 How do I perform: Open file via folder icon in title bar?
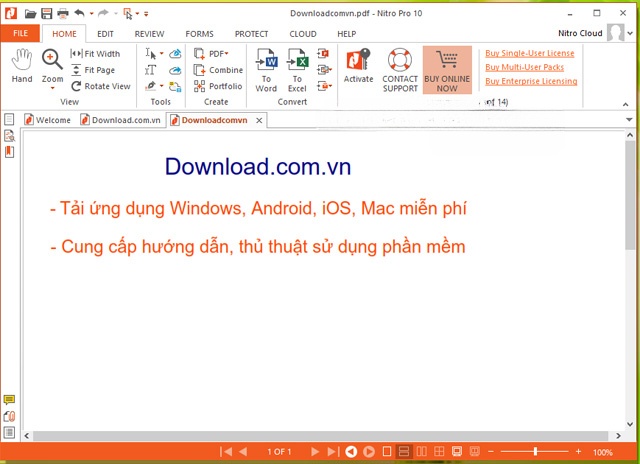pos(30,13)
